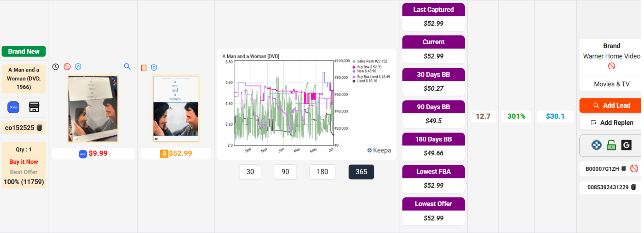Viewport: 644px width, 233px height.
Task: Click the 180 Days BB $49.66 value
Action: 434,153
